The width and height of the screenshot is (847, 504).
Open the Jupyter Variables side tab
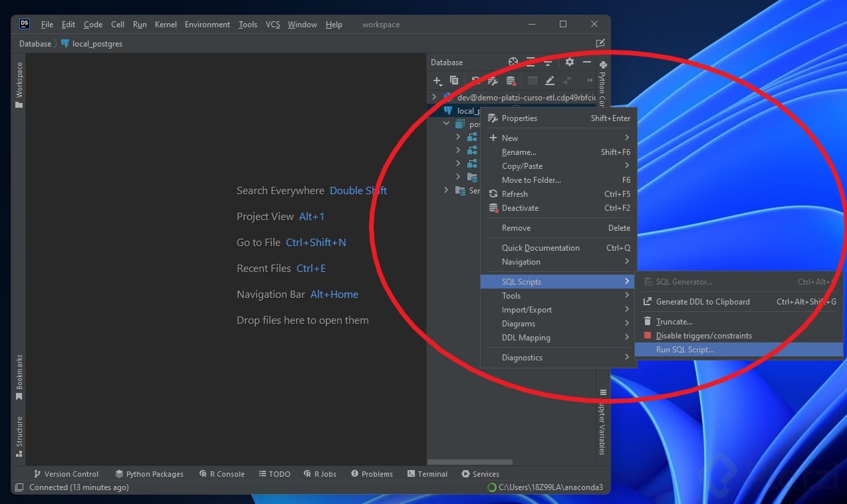click(603, 423)
